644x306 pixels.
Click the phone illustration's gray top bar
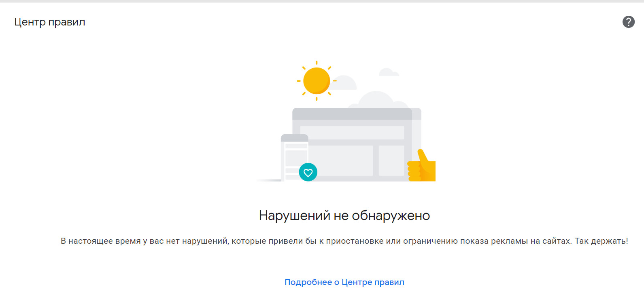click(x=294, y=138)
